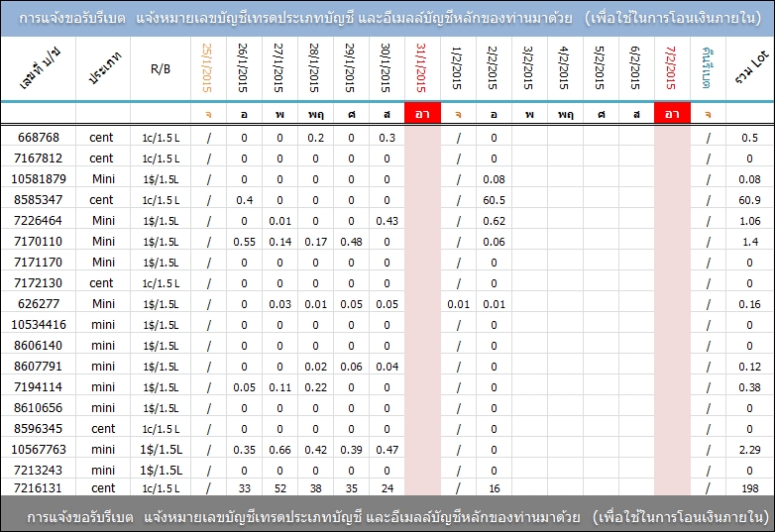Click the red อา cell under 7/2/2015
The height and width of the screenshot is (532, 775).
coord(672,114)
